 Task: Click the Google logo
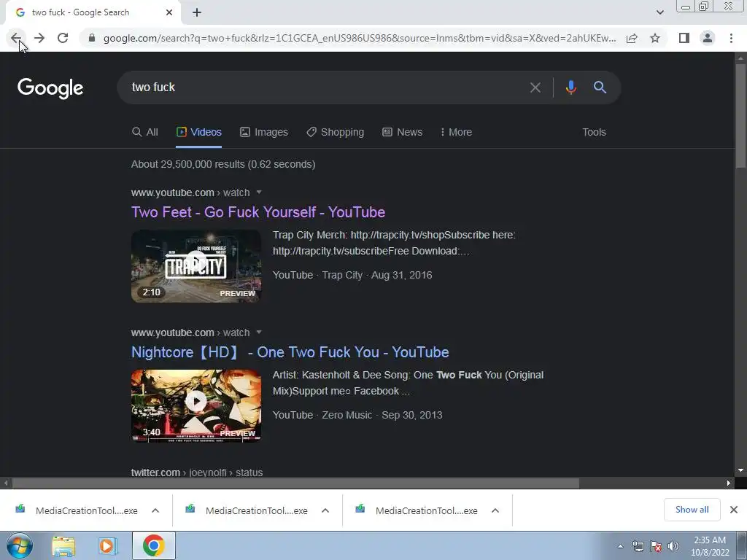[x=50, y=88]
